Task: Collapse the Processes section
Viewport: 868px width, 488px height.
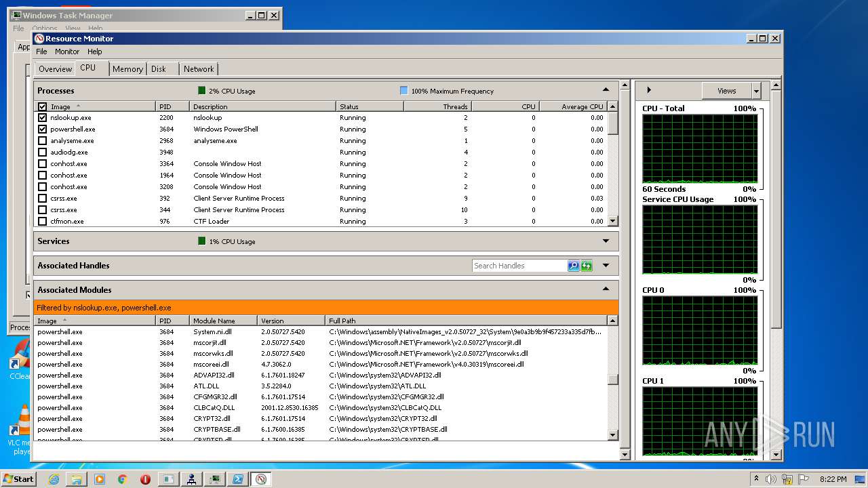Action: pyautogui.click(x=606, y=90)
